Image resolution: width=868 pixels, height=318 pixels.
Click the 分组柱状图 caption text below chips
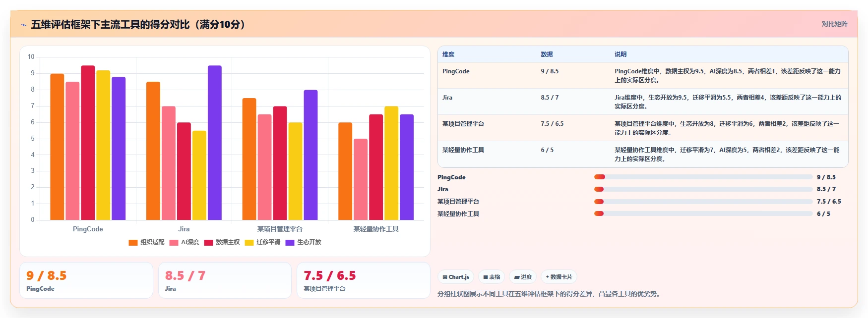coord(550,294)
